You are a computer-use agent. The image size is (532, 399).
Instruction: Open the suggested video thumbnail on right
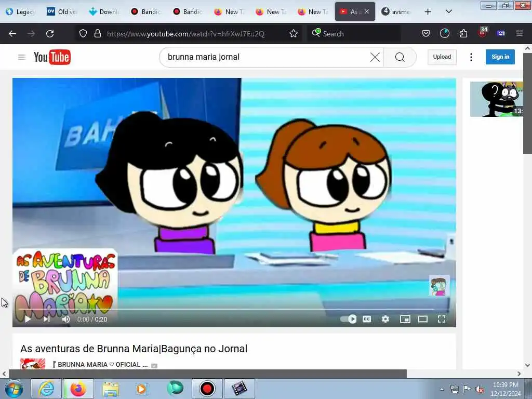coord(496,99)
